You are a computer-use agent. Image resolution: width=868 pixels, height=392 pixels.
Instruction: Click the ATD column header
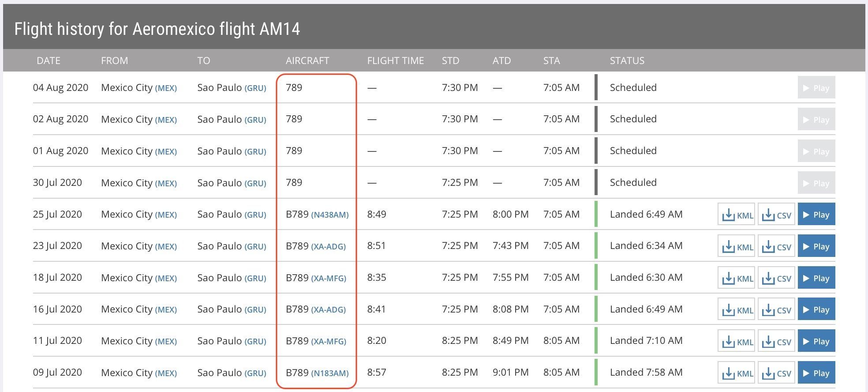point(502,60)
